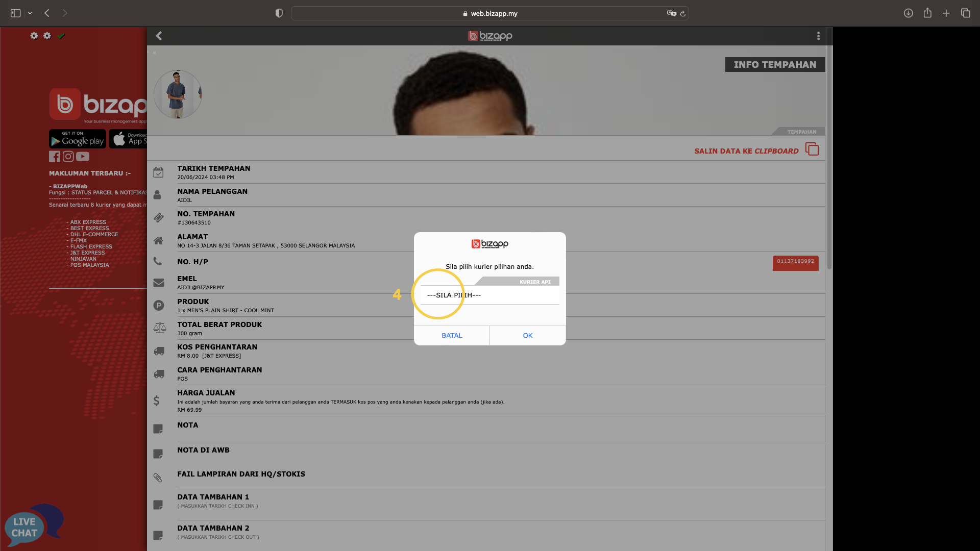Screen dimensions: 980x551
Task: Open Bizapp YouTube icon
Action: click(83, 157)
